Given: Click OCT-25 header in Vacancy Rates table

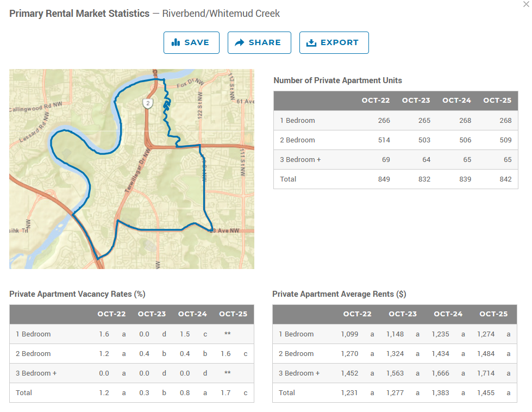Looking at the screenshot, I should 233,314.
